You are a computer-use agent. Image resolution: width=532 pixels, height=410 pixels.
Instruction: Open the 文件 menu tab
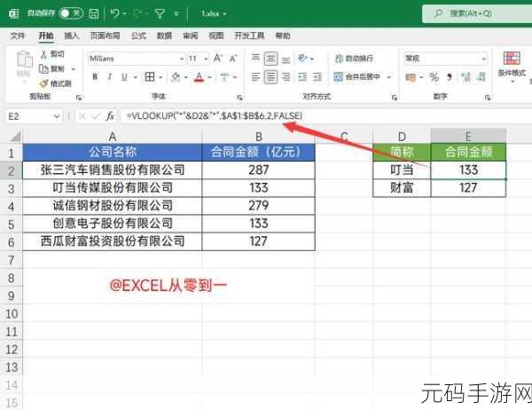point(18,35)
